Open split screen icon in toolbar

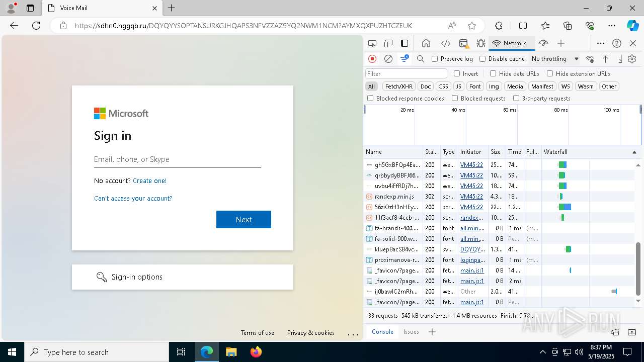click(523, 26)
